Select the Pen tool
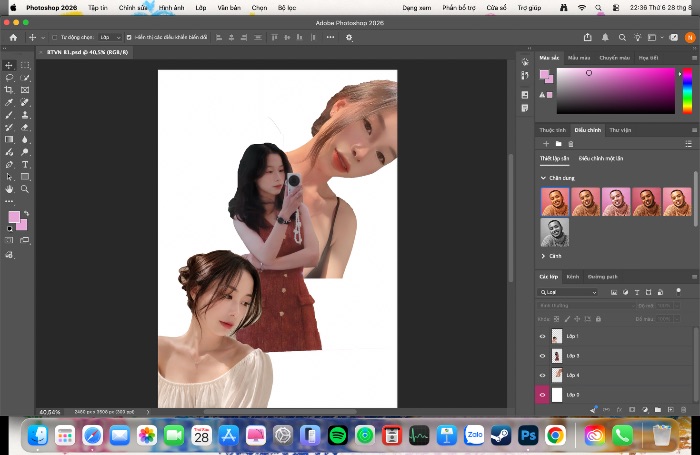 8,164
